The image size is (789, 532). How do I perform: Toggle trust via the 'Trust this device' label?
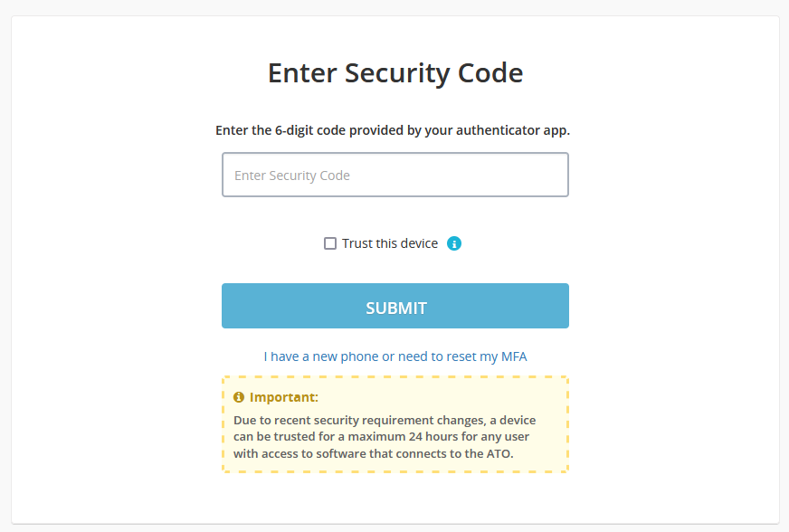coord(390,243)
